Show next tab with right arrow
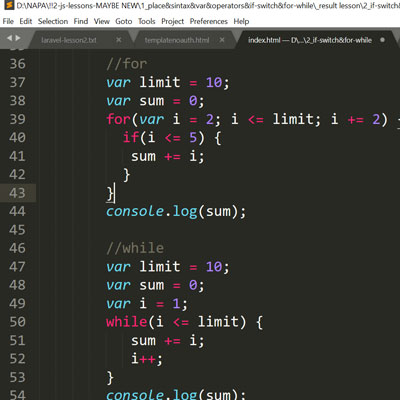Viewport: 400px width, 400px height. [x=18, y=38]
